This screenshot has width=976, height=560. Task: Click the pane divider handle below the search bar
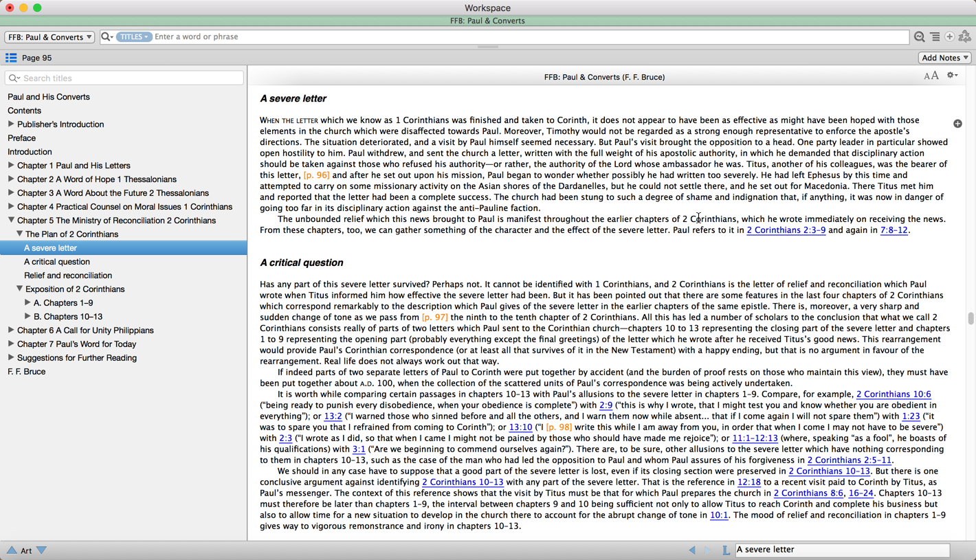pyautogui.click(x=488, y=47)
